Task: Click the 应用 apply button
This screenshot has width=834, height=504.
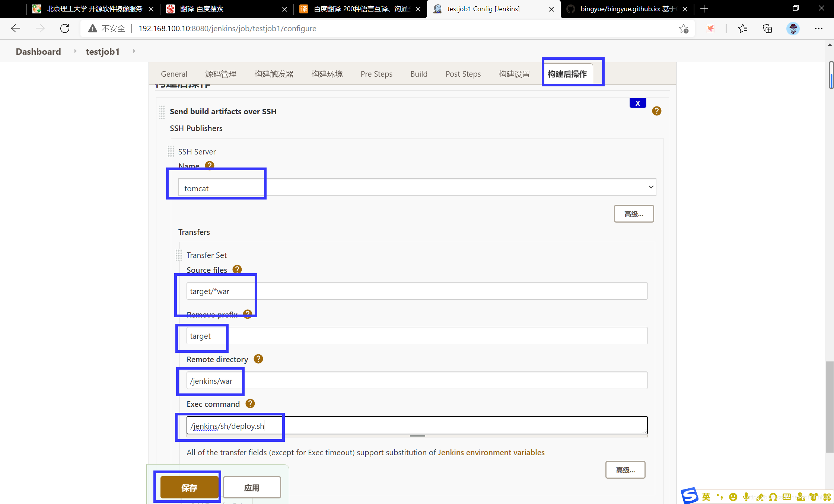Action: [252, 487]
